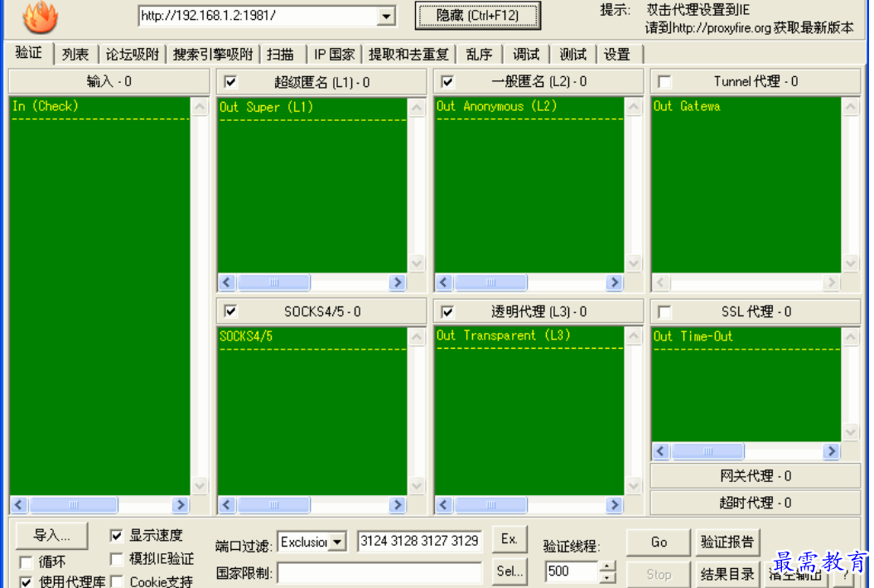
Task: Enable the 循环 checkbox
Action: 26,561
